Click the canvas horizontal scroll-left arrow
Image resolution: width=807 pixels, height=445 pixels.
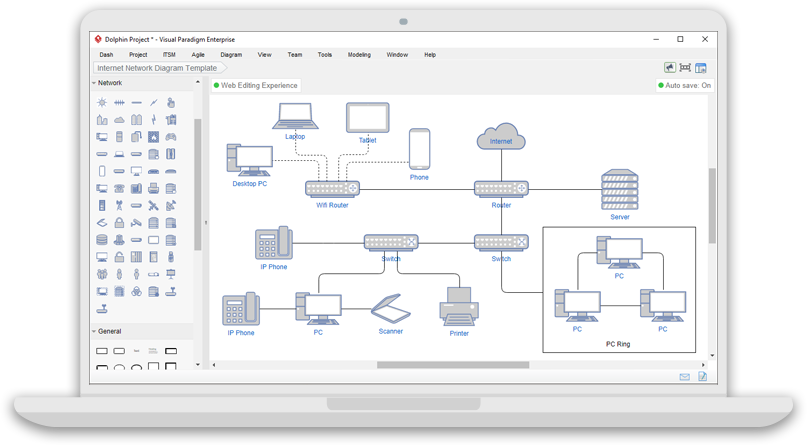click(x=214, y=365)
